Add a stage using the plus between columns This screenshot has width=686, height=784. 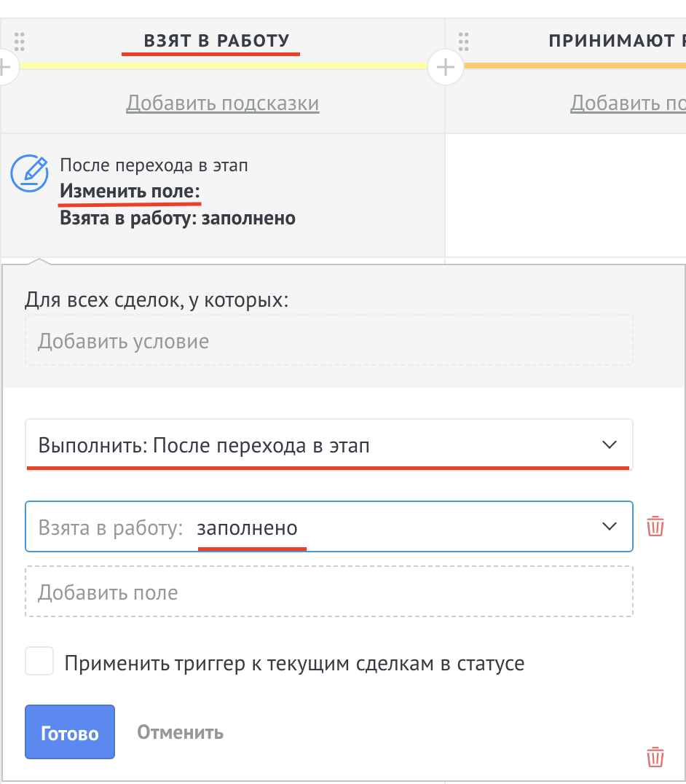[445, 68]
